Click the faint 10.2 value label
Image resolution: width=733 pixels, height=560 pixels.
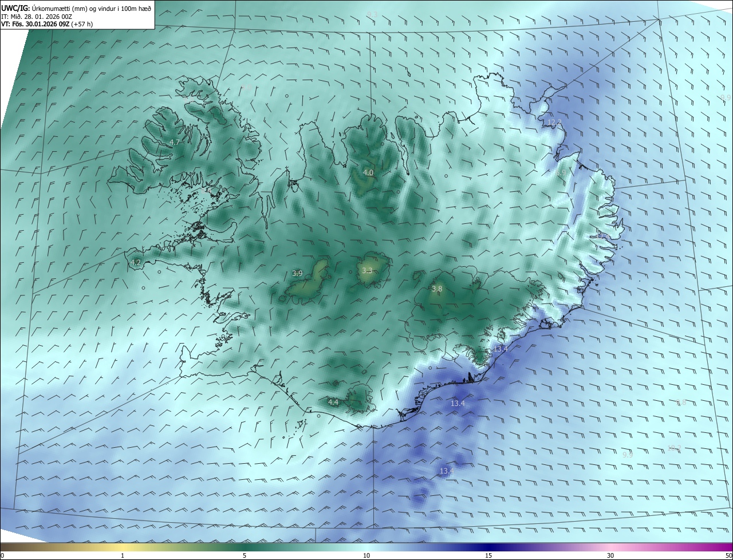pos(675,448)
